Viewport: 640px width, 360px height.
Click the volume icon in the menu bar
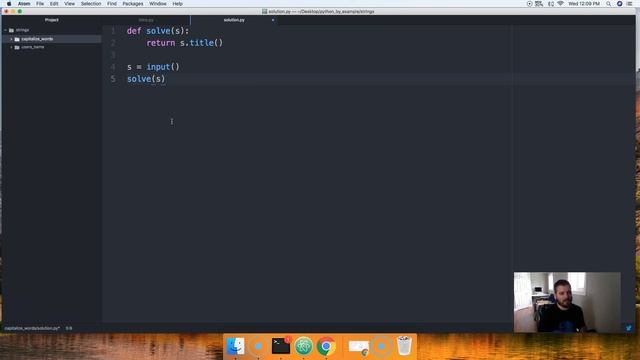(x=551, y=4)
